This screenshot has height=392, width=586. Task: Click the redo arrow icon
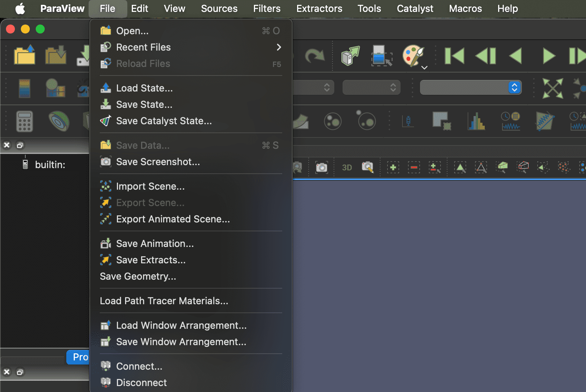(x=315, y=56)
